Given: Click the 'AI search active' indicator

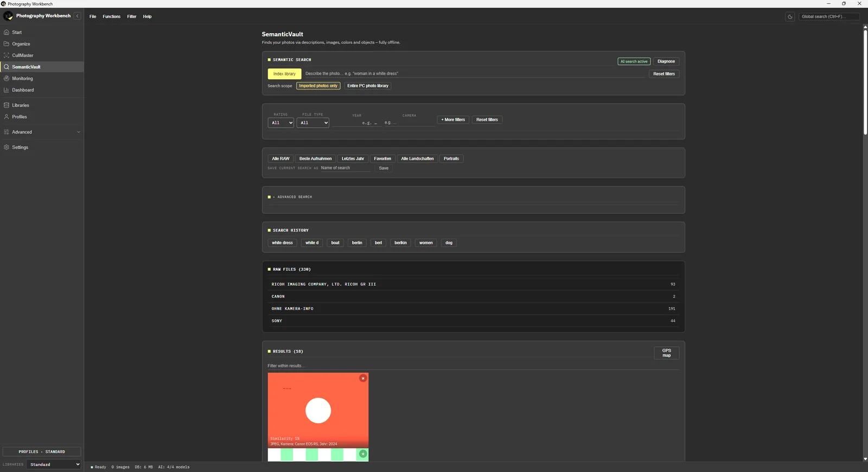Looking at the screenshot, I should click(x=634, y=61).
